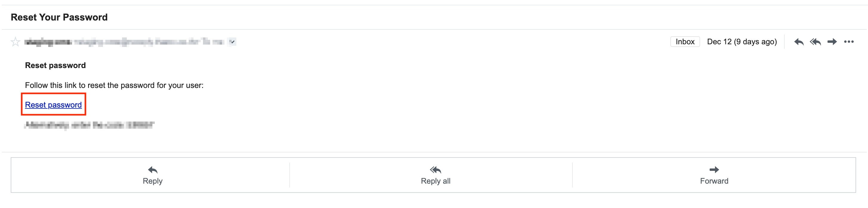Click the bold Reset password heading in body
The height and width of the screenshot is (208, 868).
[x=55, y=65]
